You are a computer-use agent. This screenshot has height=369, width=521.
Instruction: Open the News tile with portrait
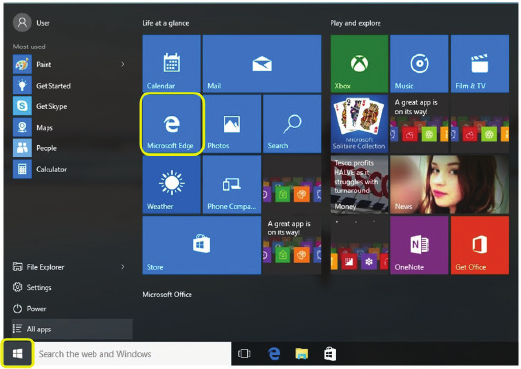449,184
